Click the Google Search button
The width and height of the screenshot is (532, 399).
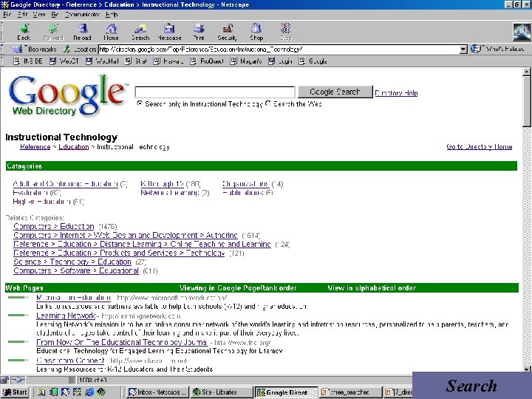335,92
